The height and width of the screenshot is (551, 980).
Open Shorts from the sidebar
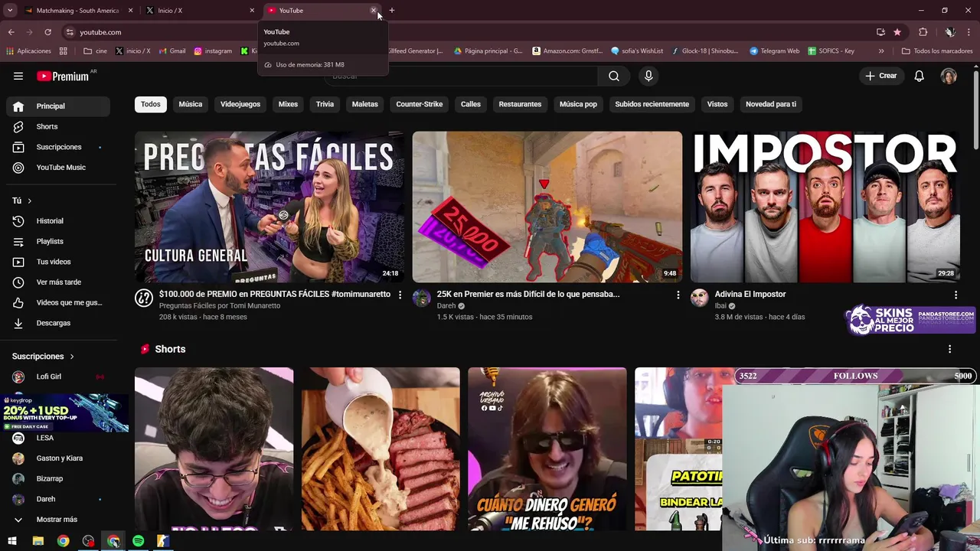[58, 126]
